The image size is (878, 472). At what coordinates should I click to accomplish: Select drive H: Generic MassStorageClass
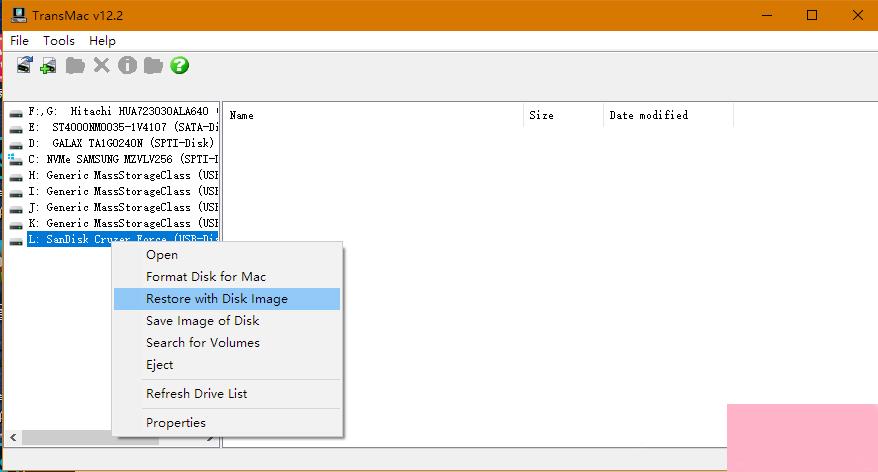click(123, 175)
